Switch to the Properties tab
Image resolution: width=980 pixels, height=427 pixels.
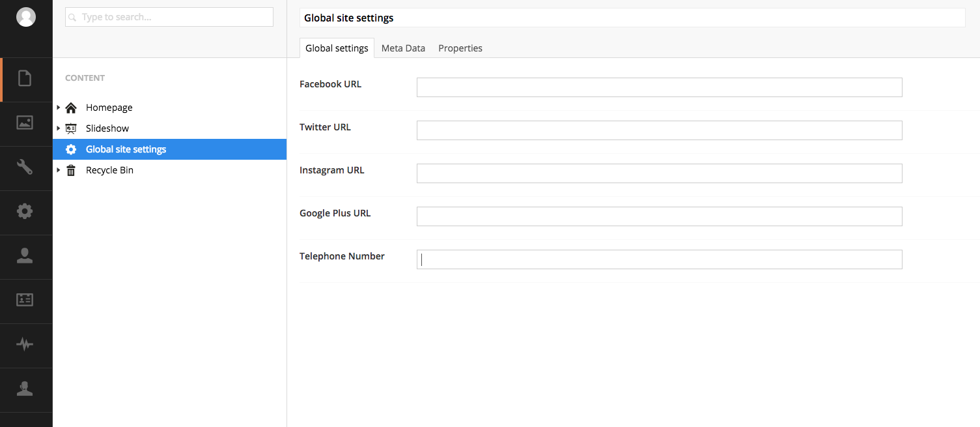pos(460,48)
